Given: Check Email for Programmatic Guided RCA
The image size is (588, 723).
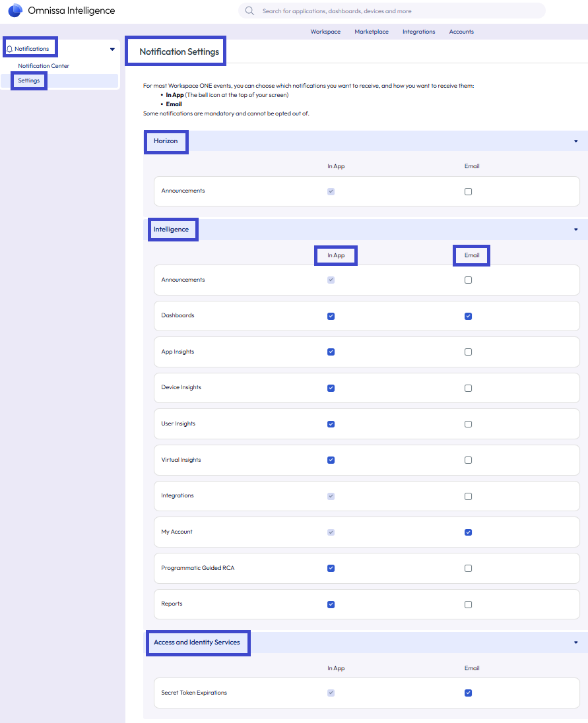Looking at the screenshot, I should 468,569.
